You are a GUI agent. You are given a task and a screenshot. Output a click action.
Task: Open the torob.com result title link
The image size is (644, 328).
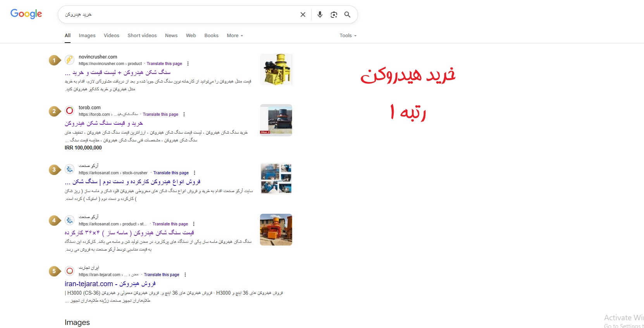[x=104, y=123]
